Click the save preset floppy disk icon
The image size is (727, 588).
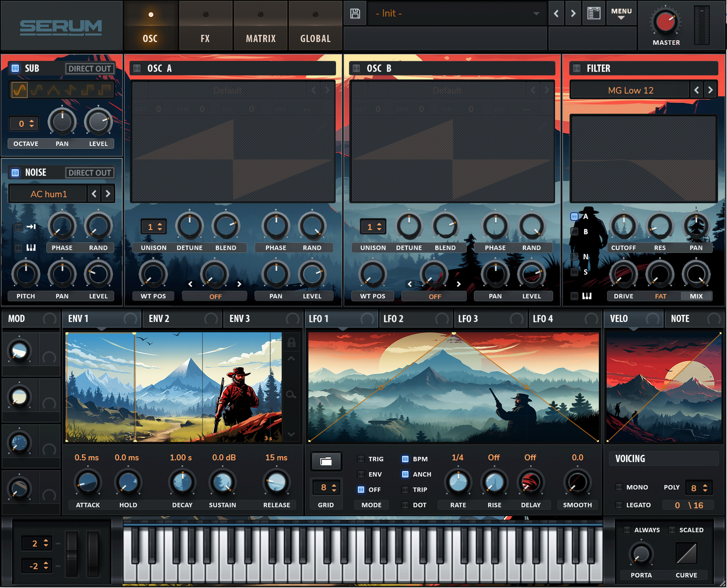tap(355, 14)
